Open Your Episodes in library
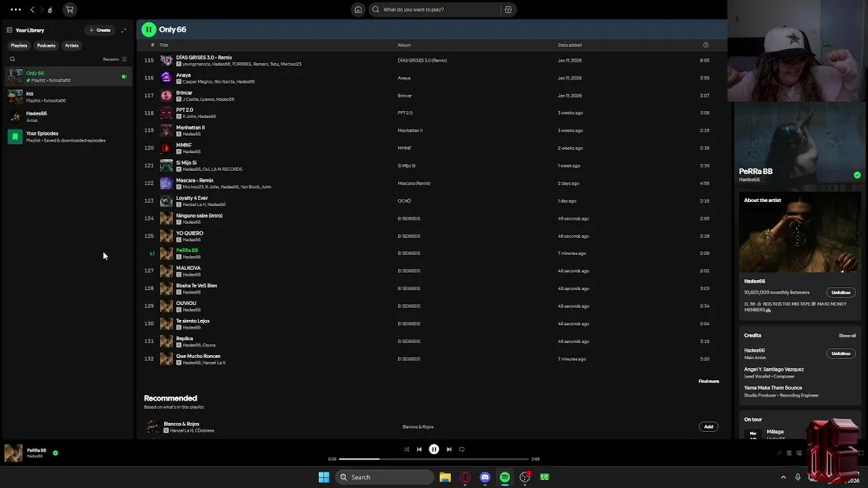868x488 pixels. click(68, 137)
